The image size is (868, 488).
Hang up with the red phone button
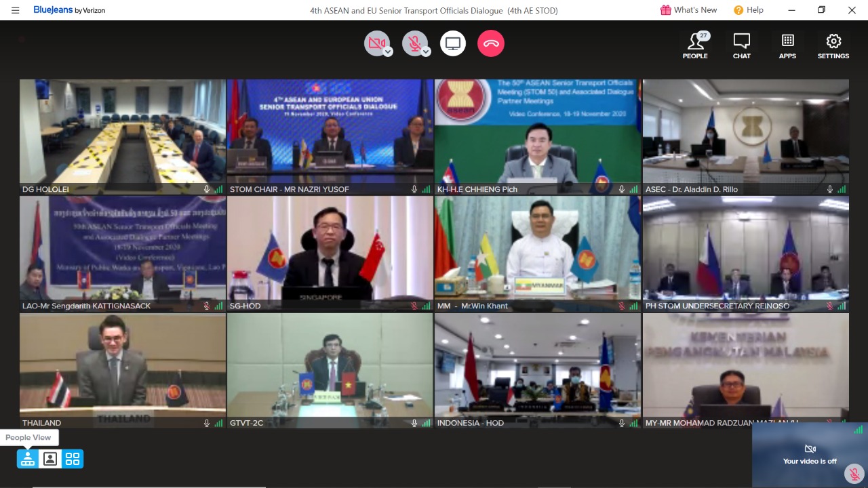pyautogui.click(x=491, y=43)
